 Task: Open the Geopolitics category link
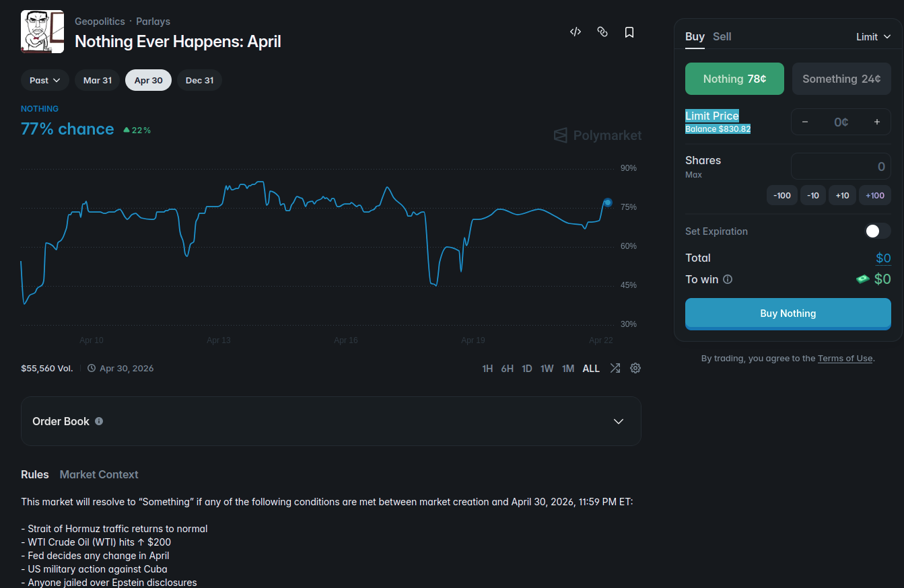coord(100,22)
